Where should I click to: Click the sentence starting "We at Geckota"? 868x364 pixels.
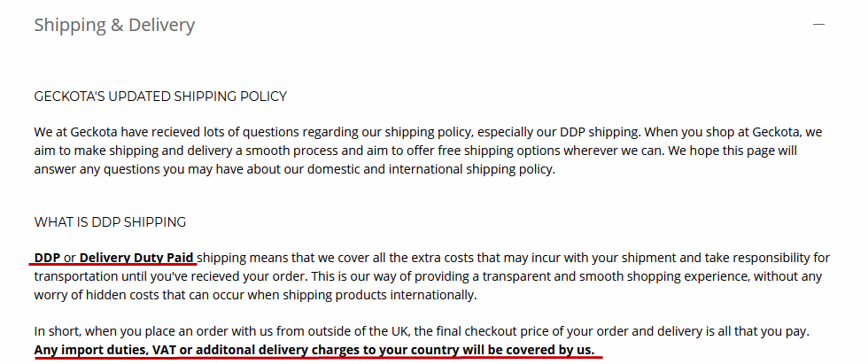[266, 132]
